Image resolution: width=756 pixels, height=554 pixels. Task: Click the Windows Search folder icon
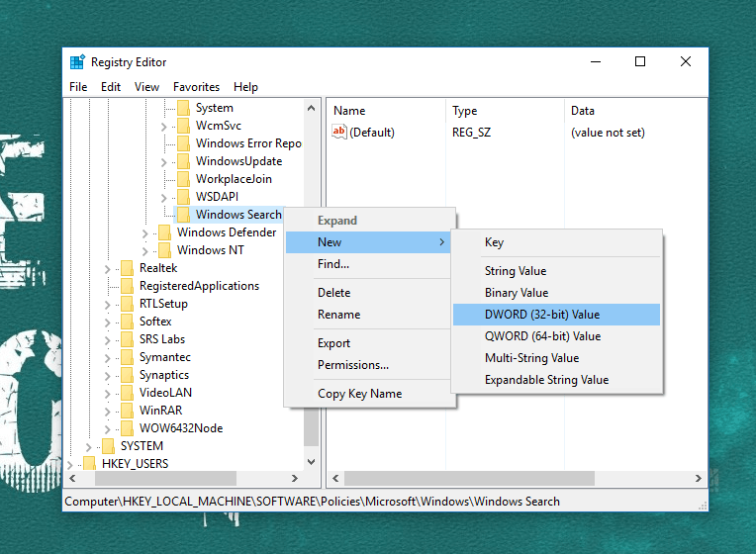183,215
